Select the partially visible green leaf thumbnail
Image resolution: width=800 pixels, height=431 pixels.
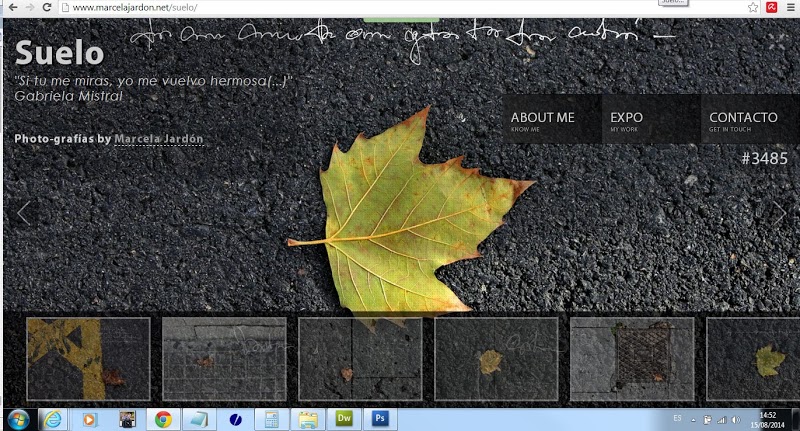[753, 359]
